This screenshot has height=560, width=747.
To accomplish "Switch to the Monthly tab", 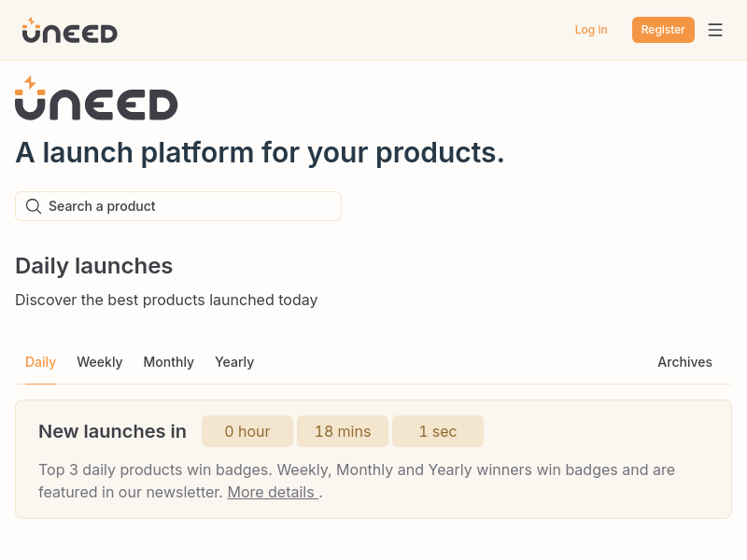I will pyautogui.click(x=169, y=362).
